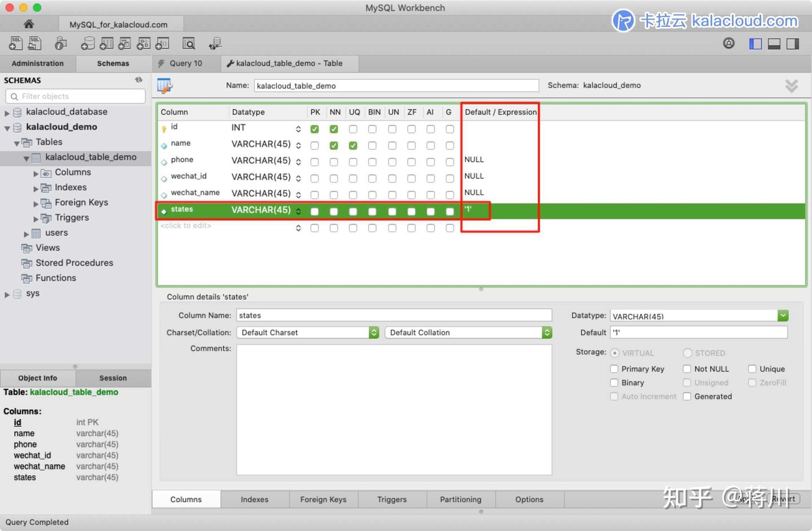Create a new SQL tab for executing queries

[15, 43]
